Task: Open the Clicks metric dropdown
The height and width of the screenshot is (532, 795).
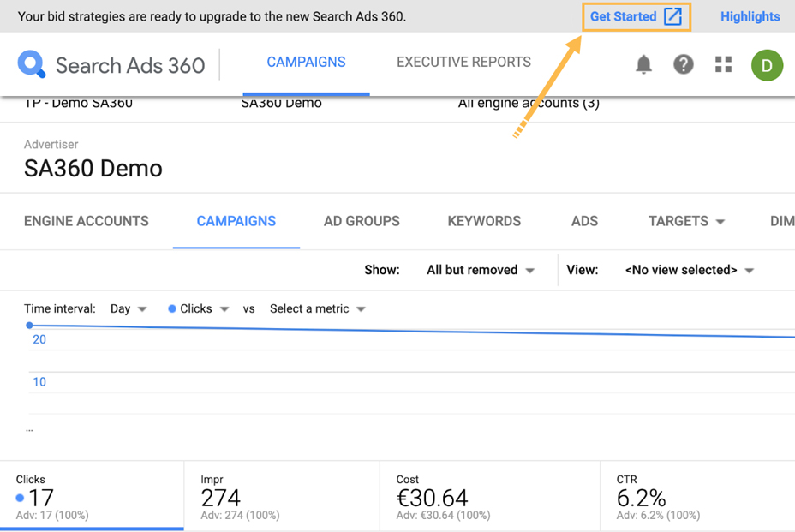Action: [199, 309]
